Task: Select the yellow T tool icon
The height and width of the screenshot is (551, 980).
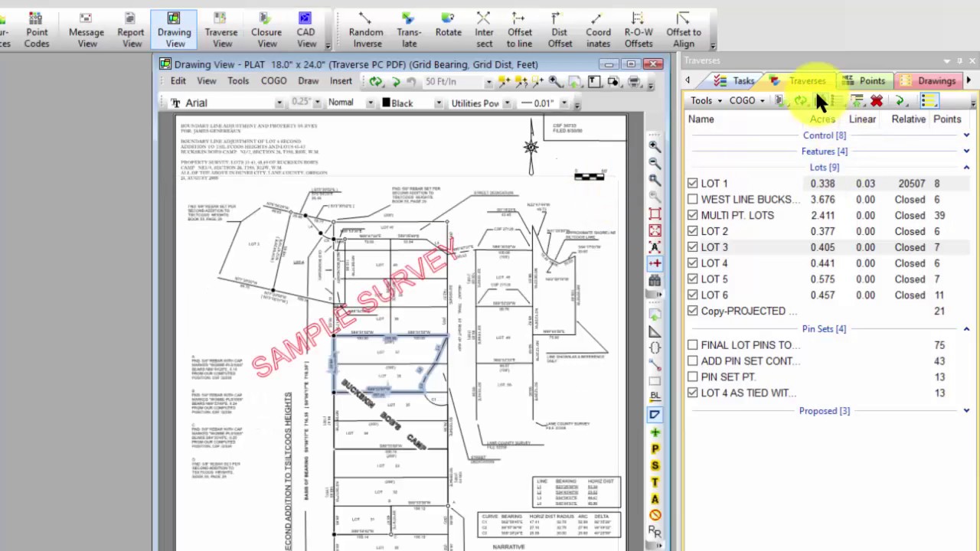Action: click(655, 482)
